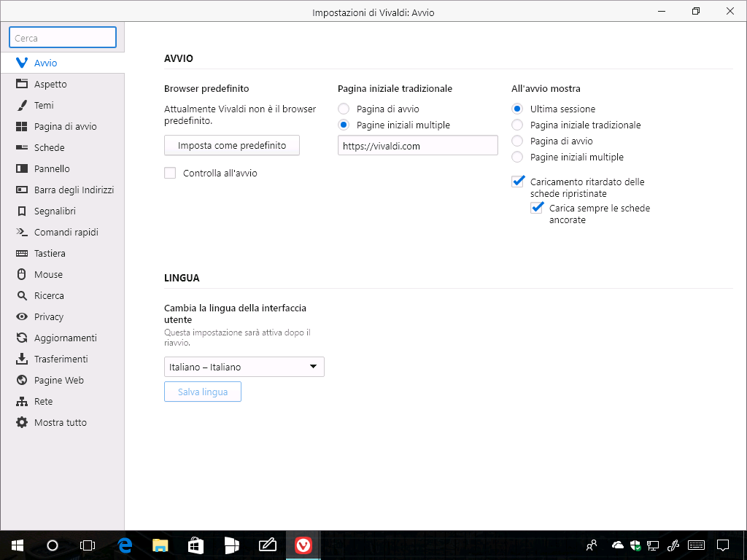
Task: Click the https://vivaldi.com URL field
Action: (x=418, y=146)
